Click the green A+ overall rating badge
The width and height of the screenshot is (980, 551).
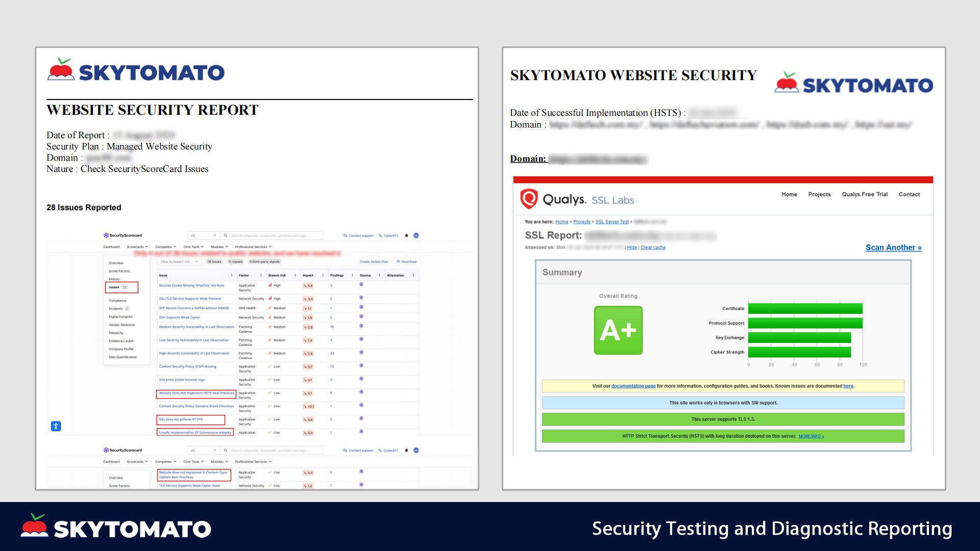[618, 330]
